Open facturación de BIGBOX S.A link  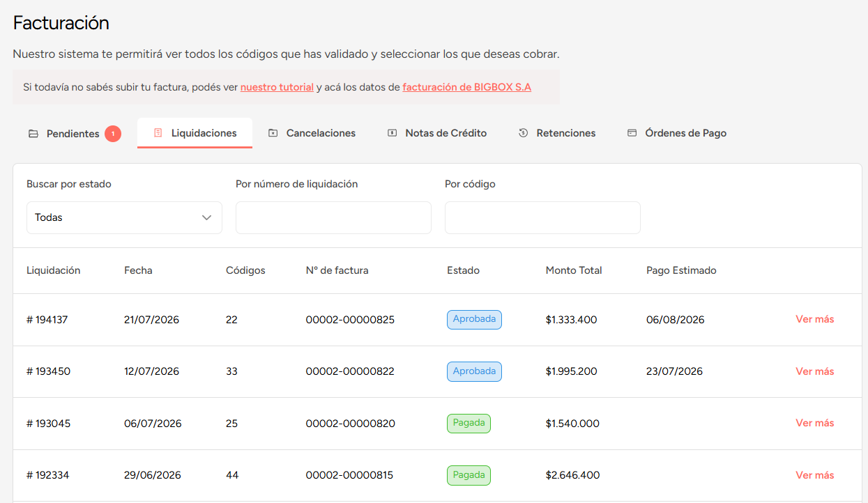click(x=467, y=87)
